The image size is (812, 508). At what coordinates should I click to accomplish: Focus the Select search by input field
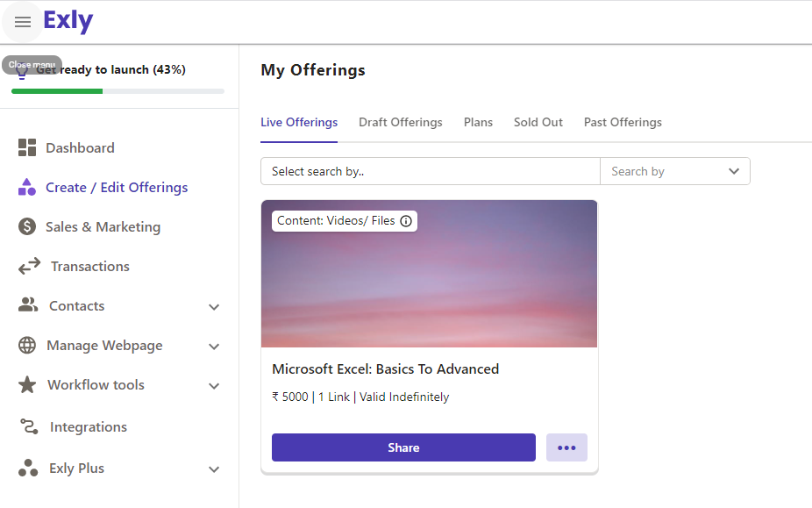(430, 171)
